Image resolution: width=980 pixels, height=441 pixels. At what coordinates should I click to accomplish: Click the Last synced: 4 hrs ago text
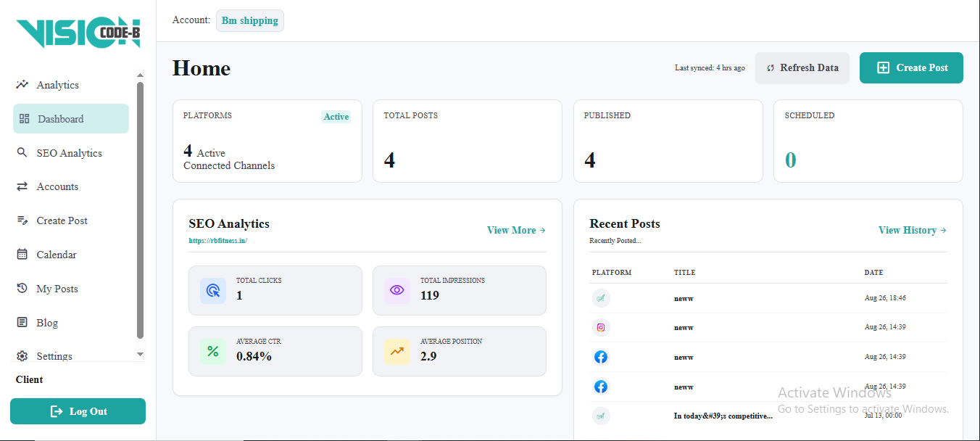[710, 67]
